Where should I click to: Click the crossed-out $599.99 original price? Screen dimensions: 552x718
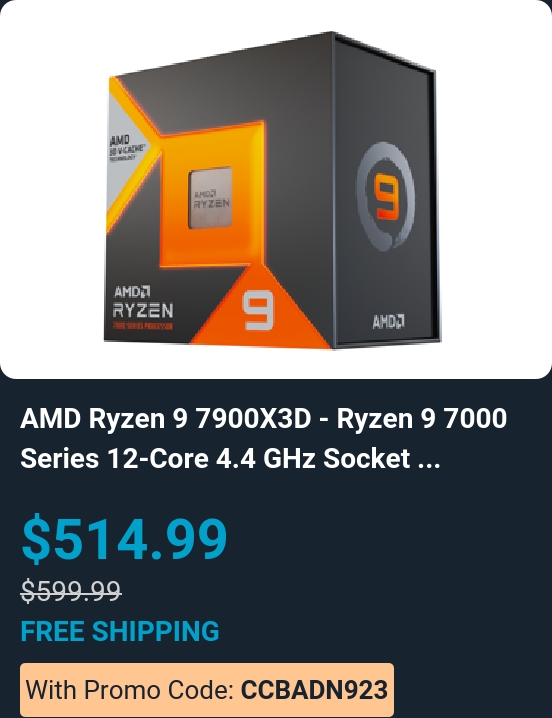point(71,590)
